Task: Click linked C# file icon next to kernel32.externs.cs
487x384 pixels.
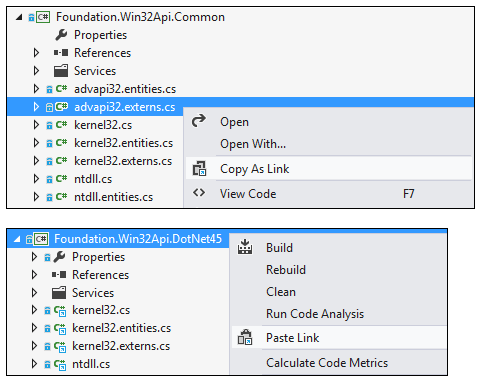Action: click(x=60, y=347)
